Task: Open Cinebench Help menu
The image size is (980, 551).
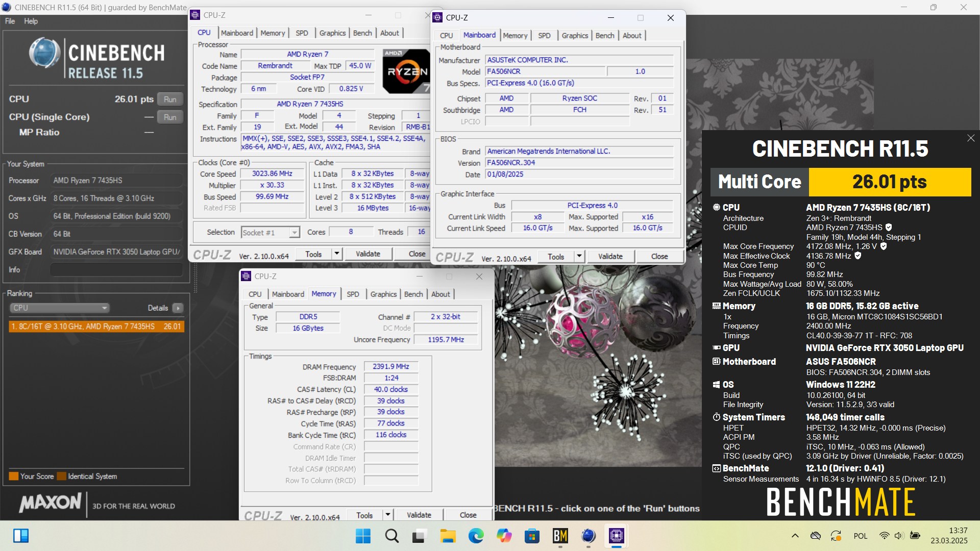Action: tap(31, 21)
